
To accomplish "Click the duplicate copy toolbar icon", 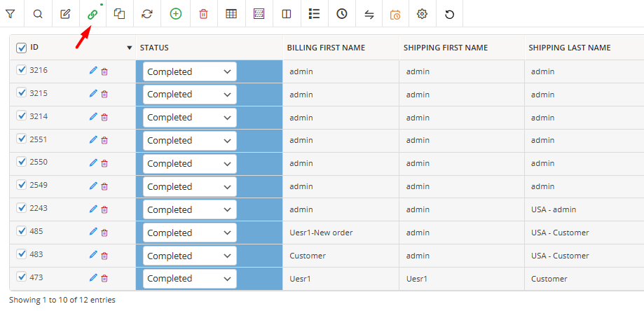I will click(120, 14).
